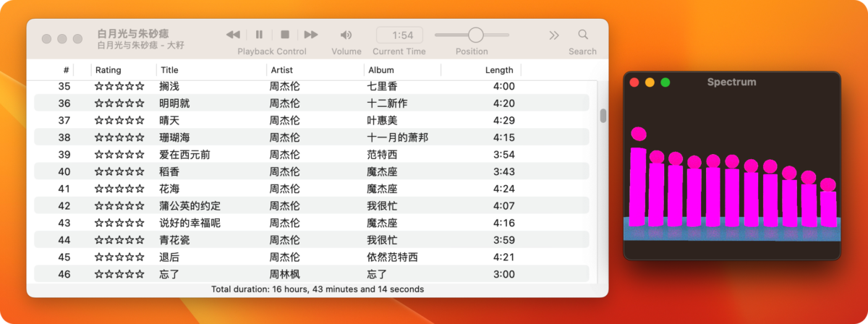Screen dimensions: 868x324
Task: Click the Current Time display 1:54
Action: pos(399,35)
